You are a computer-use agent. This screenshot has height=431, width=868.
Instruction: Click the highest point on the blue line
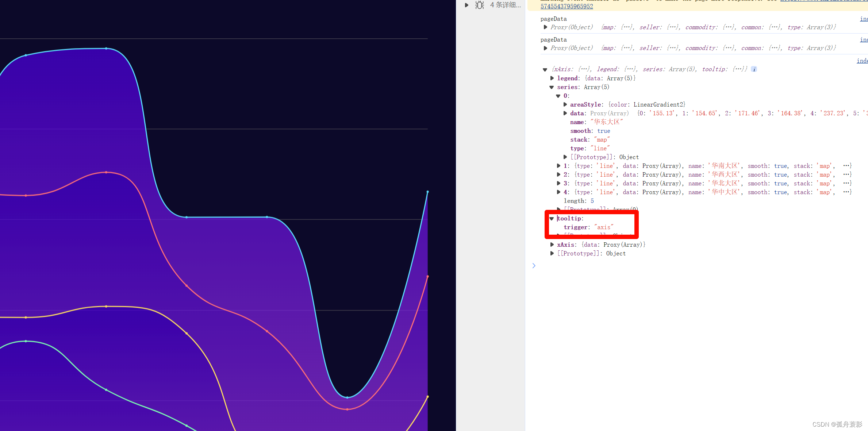106,48
